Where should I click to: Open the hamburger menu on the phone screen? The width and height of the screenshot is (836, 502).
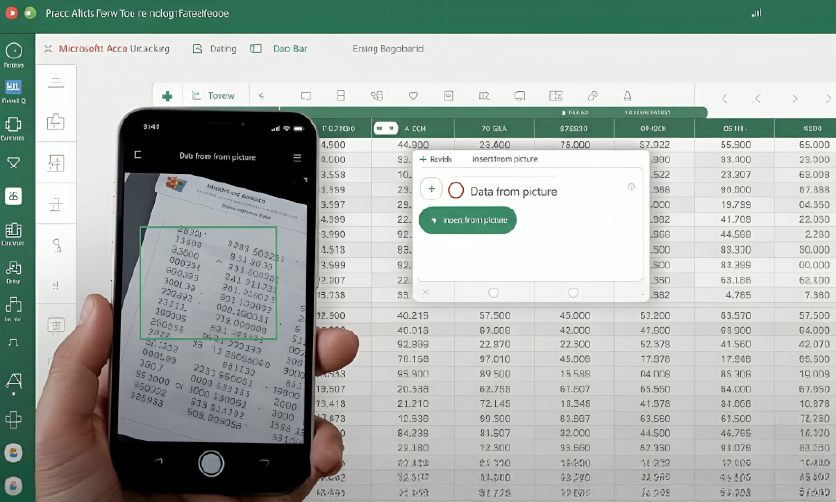pyautogui.click(x=297, y=157)
